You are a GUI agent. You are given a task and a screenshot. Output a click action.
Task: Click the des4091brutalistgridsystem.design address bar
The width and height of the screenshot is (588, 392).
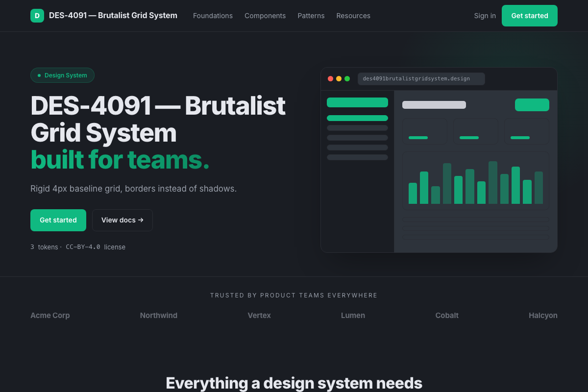tap(421, 79)
